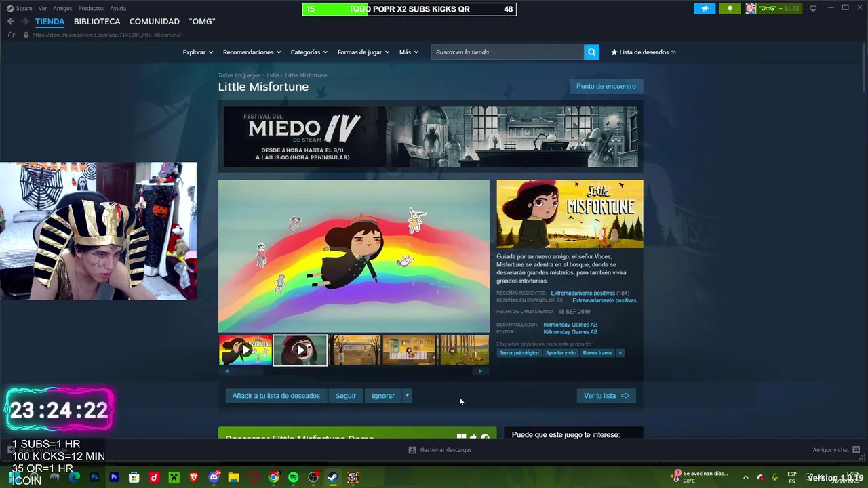
Task: Click the store URL address bar
Action: (x=106, y=35)
